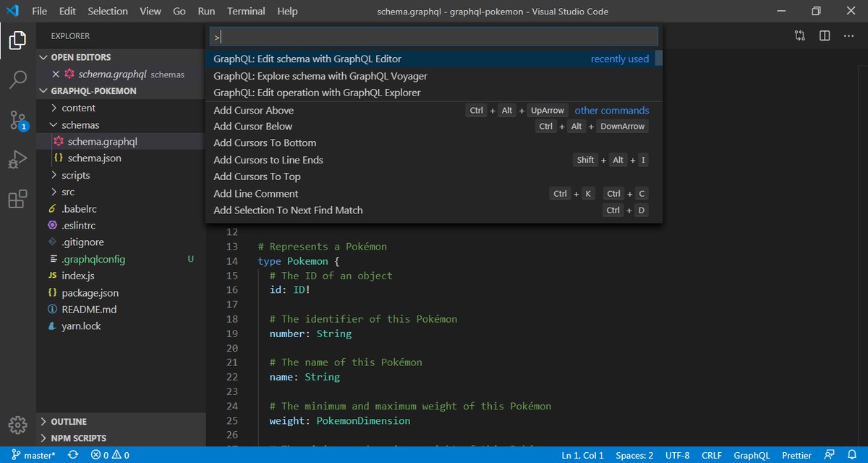
Task: Open Source Control view with badge
Action: [x=18, y=120]
